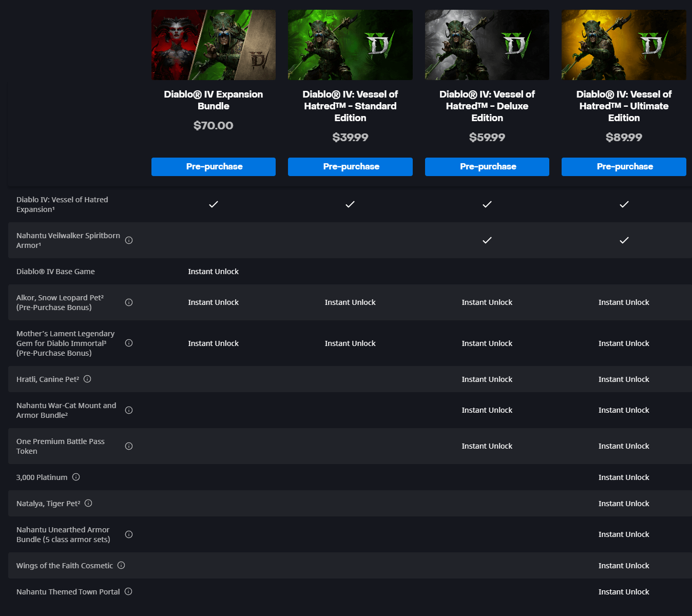The image size is (692, 616).
Task: Click 'Hratli, Canine Pet' row label
Action: [48, 379]
